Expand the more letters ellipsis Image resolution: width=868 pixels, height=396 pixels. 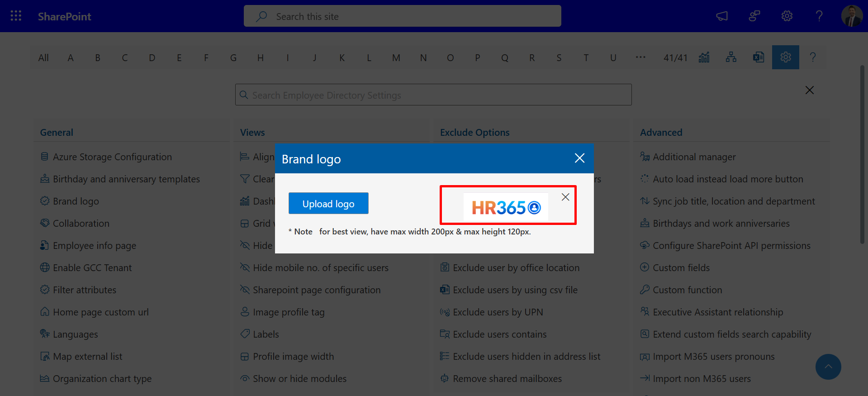(x=640, y=57)
